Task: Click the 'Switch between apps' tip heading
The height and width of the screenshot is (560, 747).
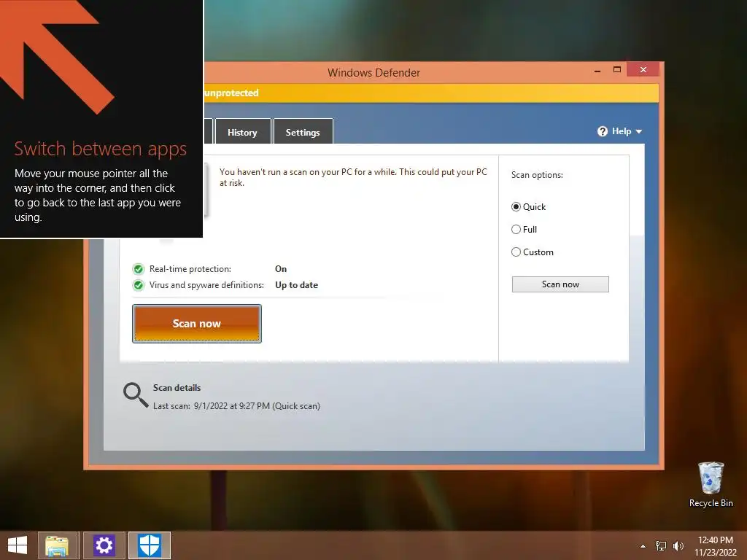Action: [x=101, y=149]
